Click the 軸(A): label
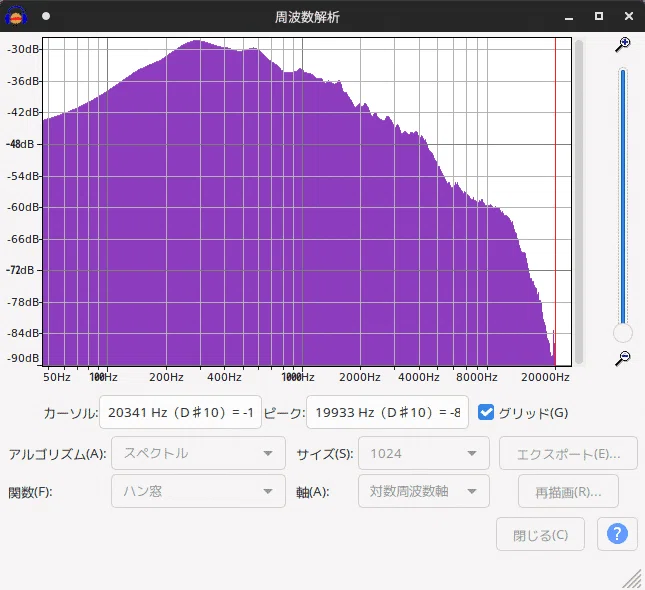645x590 pixels. 312,492
